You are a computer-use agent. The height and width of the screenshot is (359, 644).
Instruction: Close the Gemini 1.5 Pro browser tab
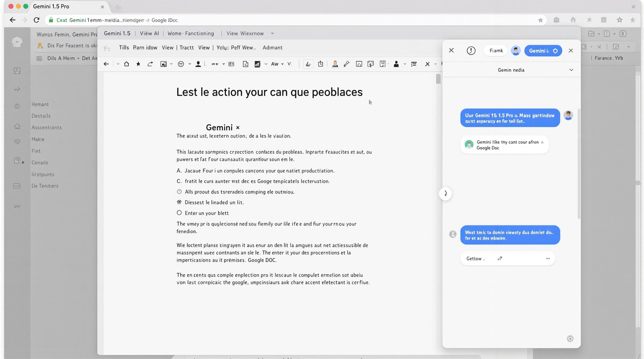[x=102, y=7]
